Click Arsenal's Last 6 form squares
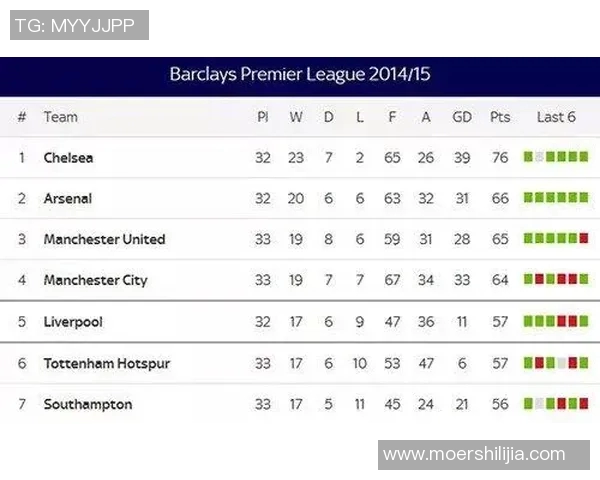The image size is (600, 480). point(556,198)
